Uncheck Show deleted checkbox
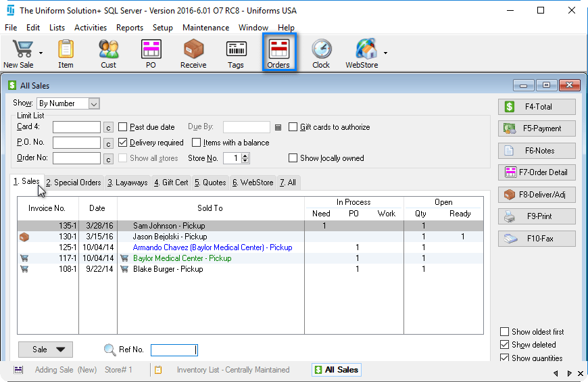This screenshot has width=588, height=382. (505, 344)
